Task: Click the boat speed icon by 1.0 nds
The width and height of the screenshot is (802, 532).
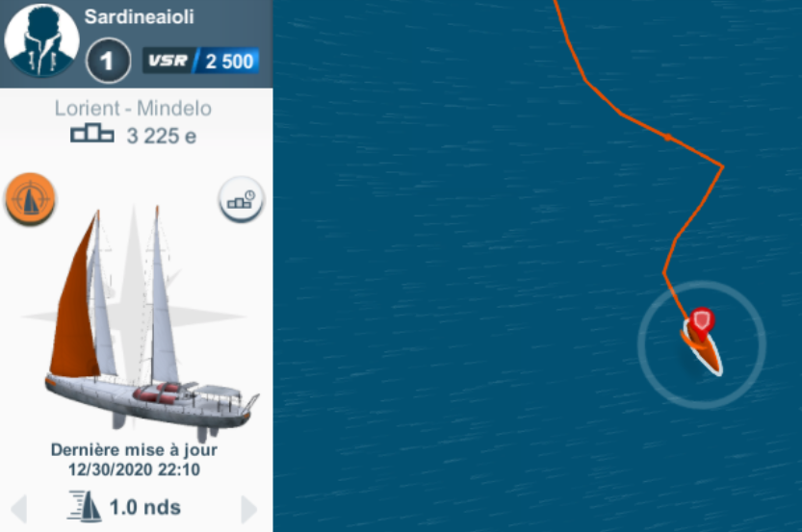Action: [x=85, y=506]
